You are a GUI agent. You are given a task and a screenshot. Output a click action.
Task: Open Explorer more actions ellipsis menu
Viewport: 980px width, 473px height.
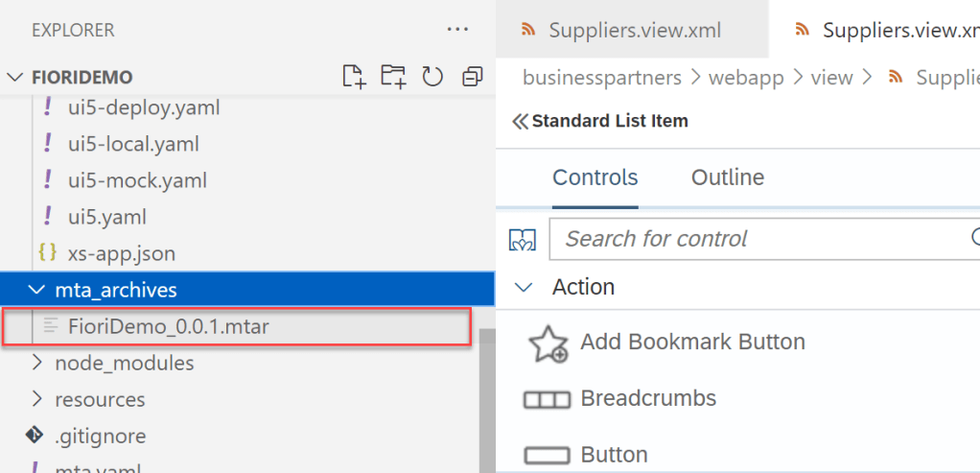coord(457,29)
